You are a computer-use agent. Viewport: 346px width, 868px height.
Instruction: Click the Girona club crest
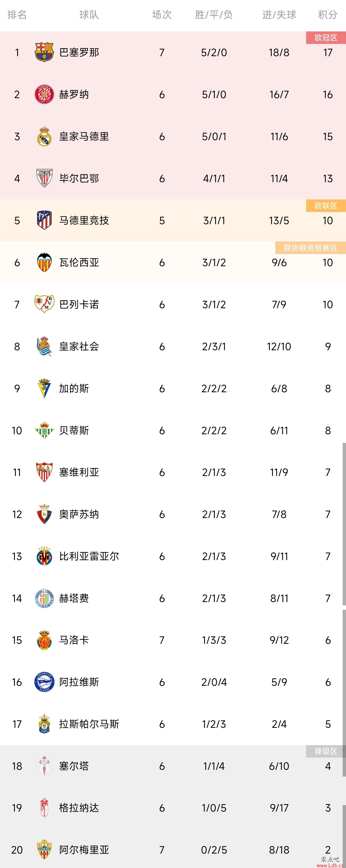coord(44,94)
